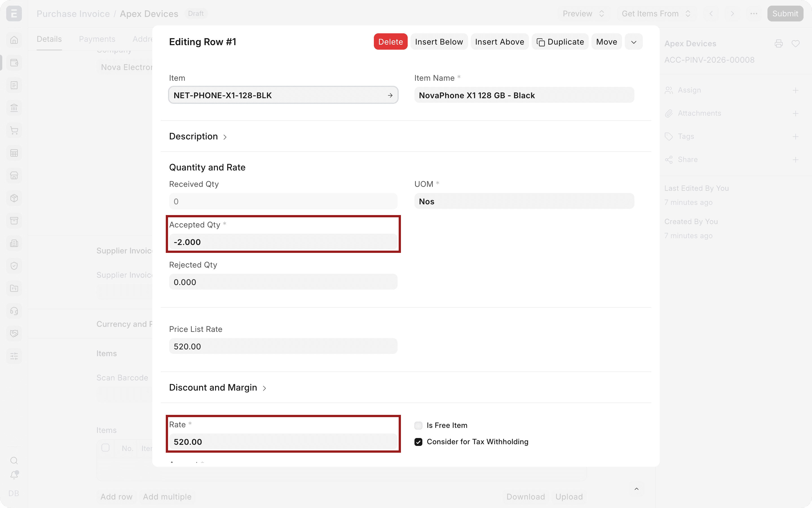Click the Rejected Qty field
This screenshot has height=508, width=812.
click(x=283, y=282)
